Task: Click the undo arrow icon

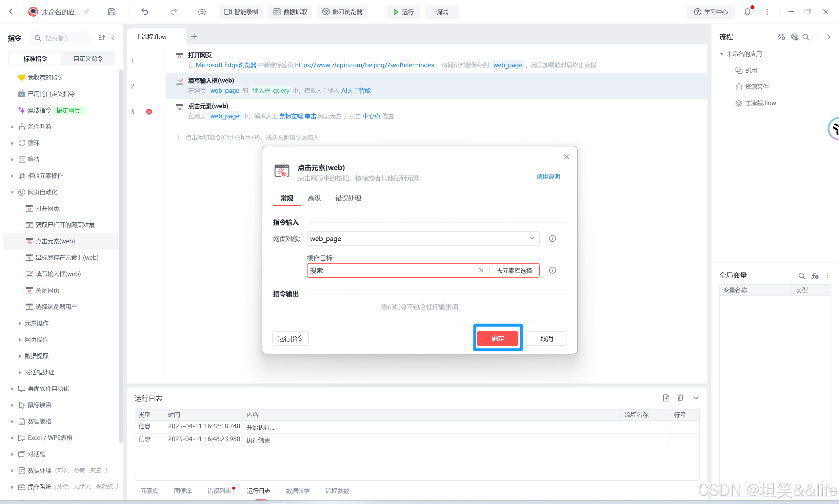Action: (x=145, y=12)
